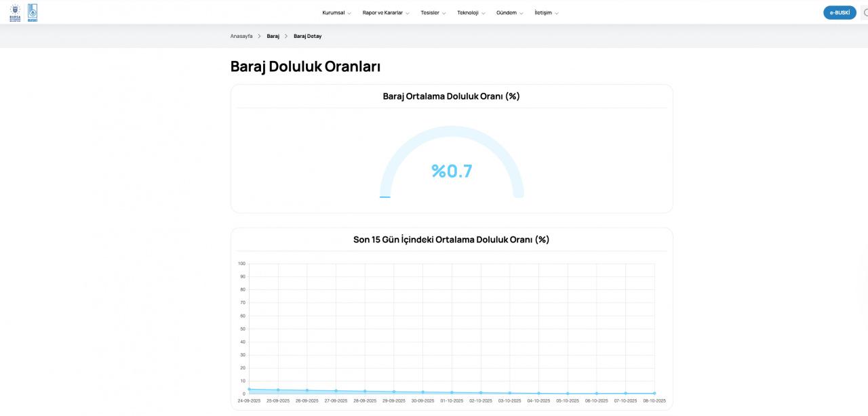Click the 01-10-2025 data point on chart
The image size is (868, 416).
452,392
